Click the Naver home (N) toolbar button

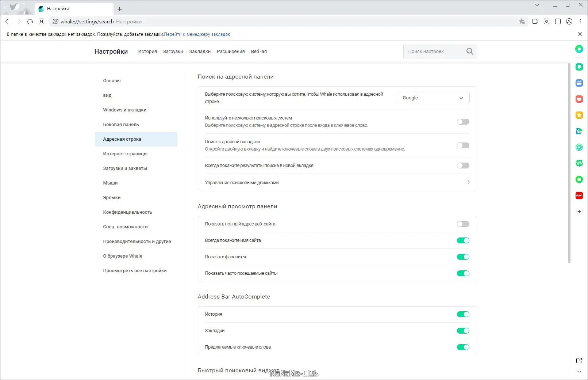pos(42,22)
